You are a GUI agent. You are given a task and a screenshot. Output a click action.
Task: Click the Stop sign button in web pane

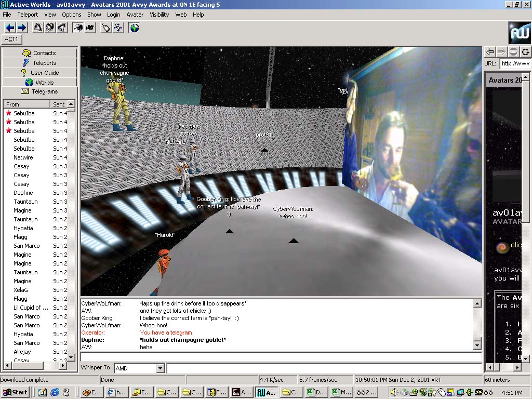tap(513, 51)
